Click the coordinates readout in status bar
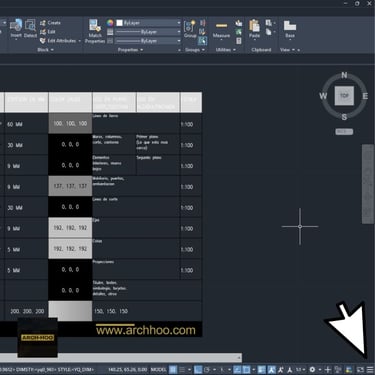375x375 pixels. pyautogui.click(x=128, y=370)
